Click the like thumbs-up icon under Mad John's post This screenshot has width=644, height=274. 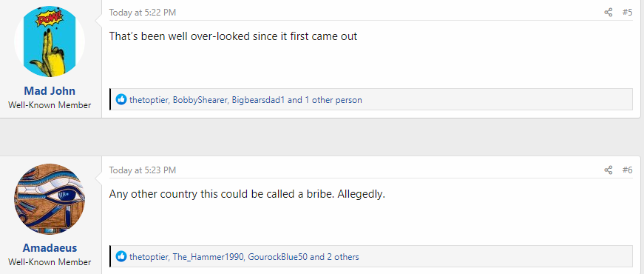click(x=121, y=99)
